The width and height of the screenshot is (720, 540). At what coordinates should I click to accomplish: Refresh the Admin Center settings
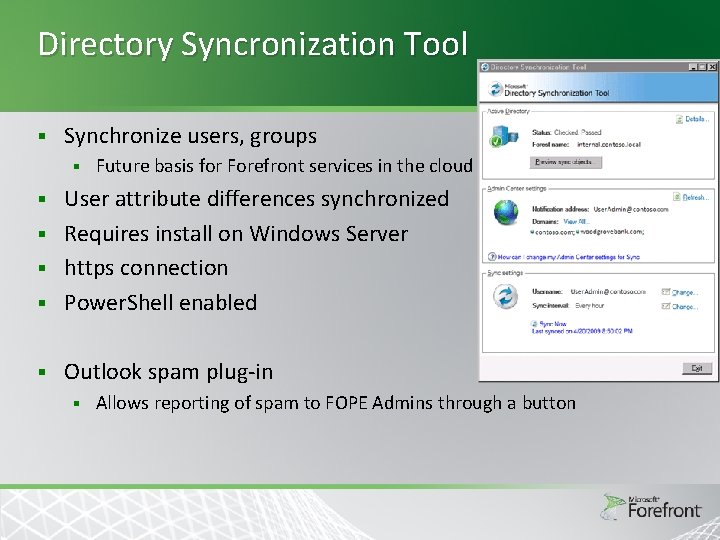click(x=696, y=197)
